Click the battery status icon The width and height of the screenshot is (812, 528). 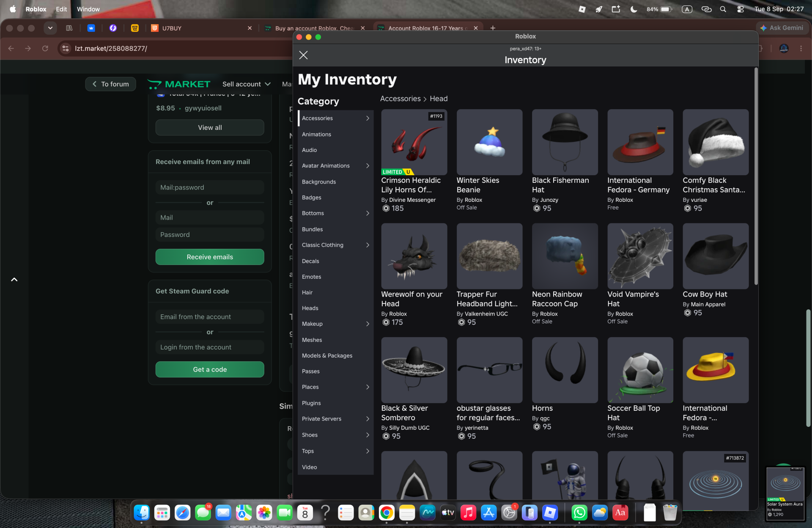click(666, 9)
